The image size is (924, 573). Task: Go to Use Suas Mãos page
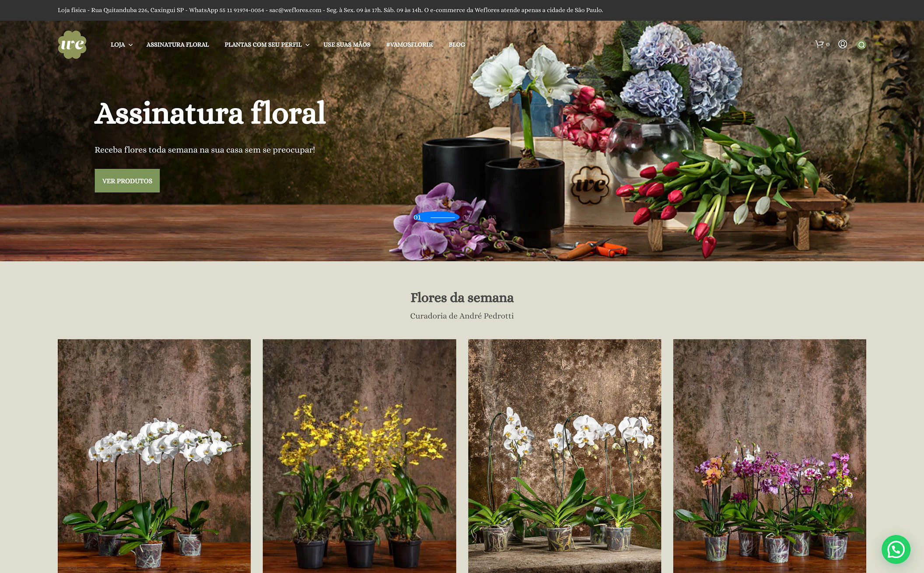(346, 45)
